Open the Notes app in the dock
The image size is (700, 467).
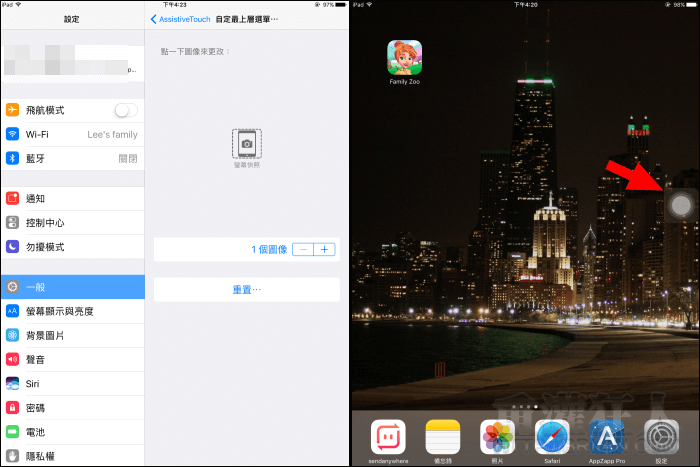coord(442,437)
